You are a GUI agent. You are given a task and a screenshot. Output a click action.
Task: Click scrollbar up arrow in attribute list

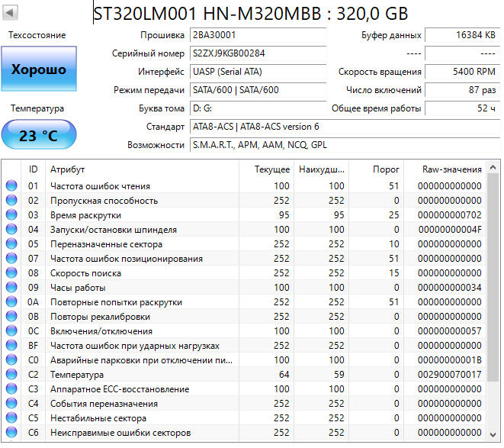coord(493,167)
